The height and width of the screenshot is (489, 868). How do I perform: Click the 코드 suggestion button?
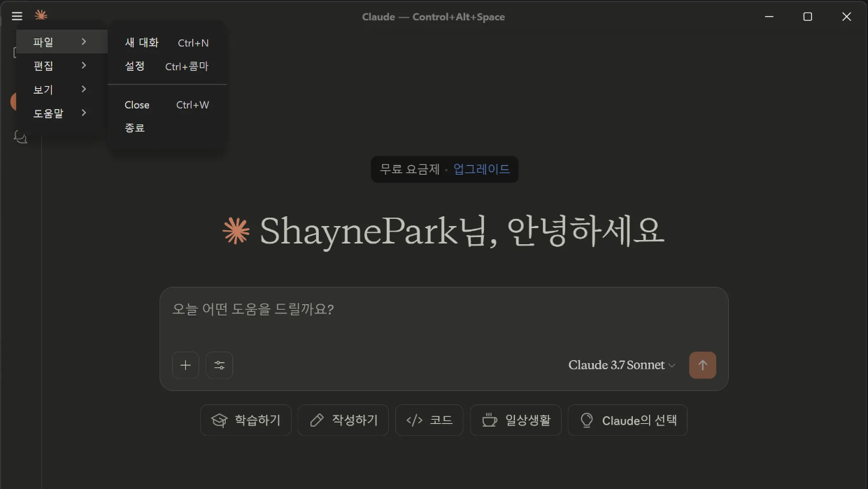[429, 420]
